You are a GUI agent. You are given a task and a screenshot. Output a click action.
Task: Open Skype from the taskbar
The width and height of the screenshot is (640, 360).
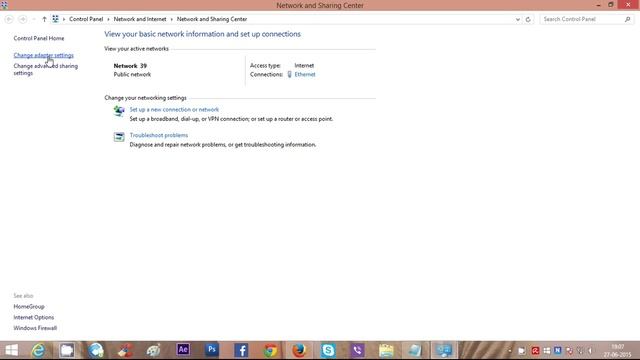point(328,350)
